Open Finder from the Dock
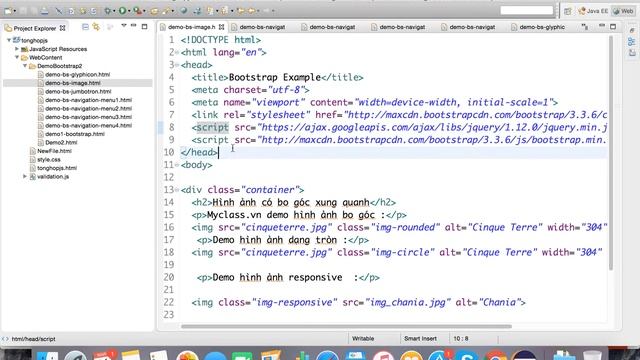 pyautogui.click(x=47, y=355)
